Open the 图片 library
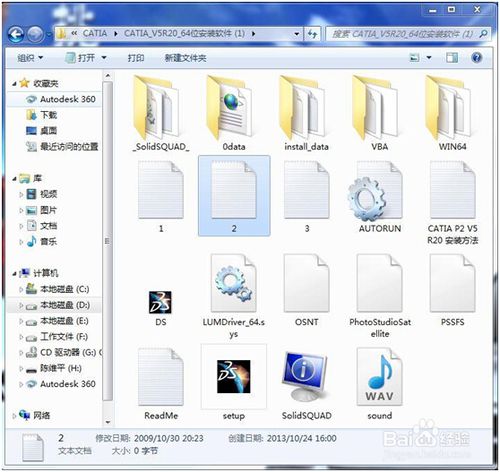The image size is (500, 472). 41,210
